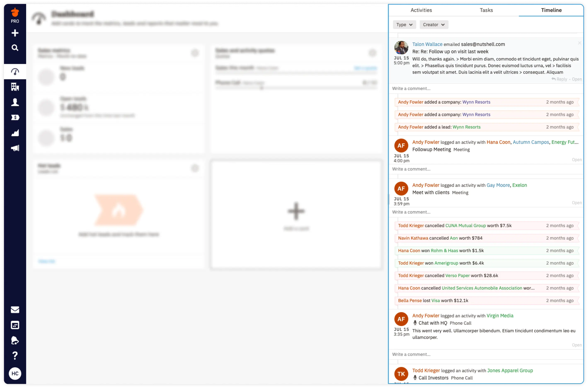Switch to the Activities tab

pyautogui.click(x=421, y=10)
